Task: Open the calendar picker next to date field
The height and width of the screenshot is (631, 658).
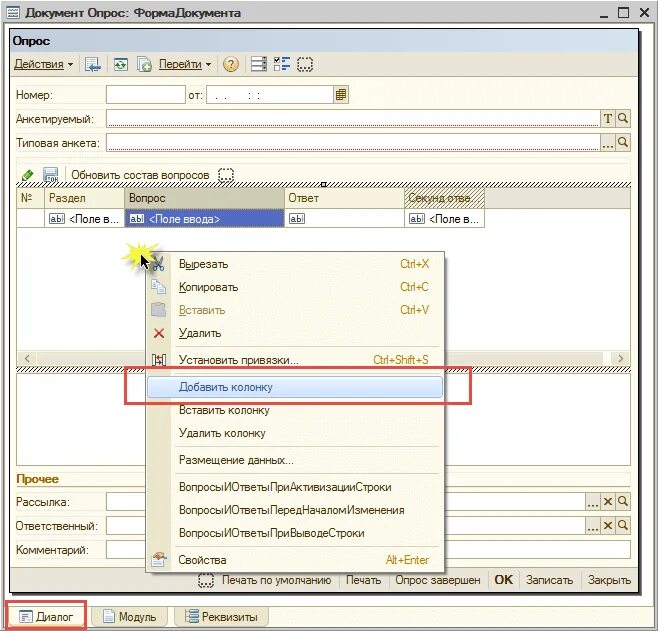Action: pyautogui.click(x=341, y=95)
